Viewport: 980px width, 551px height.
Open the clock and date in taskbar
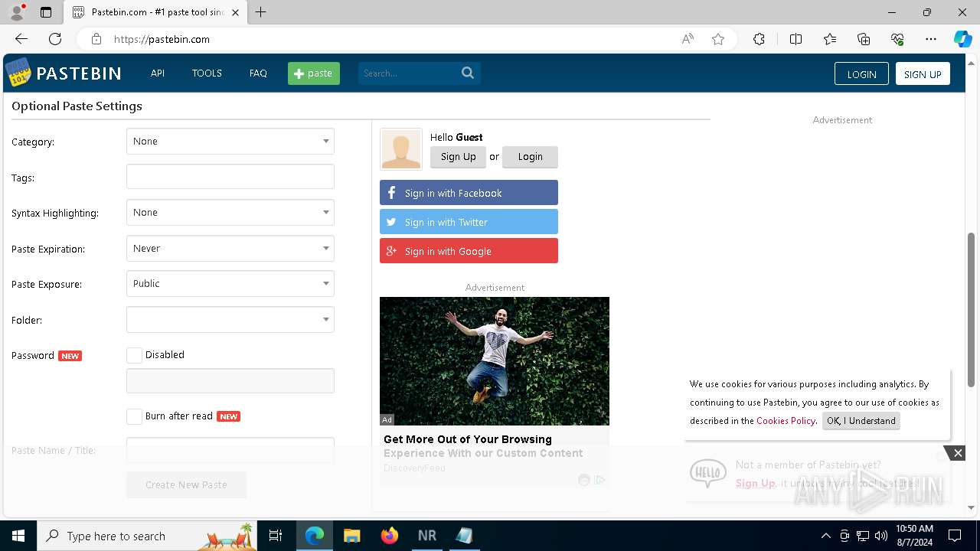914,536
